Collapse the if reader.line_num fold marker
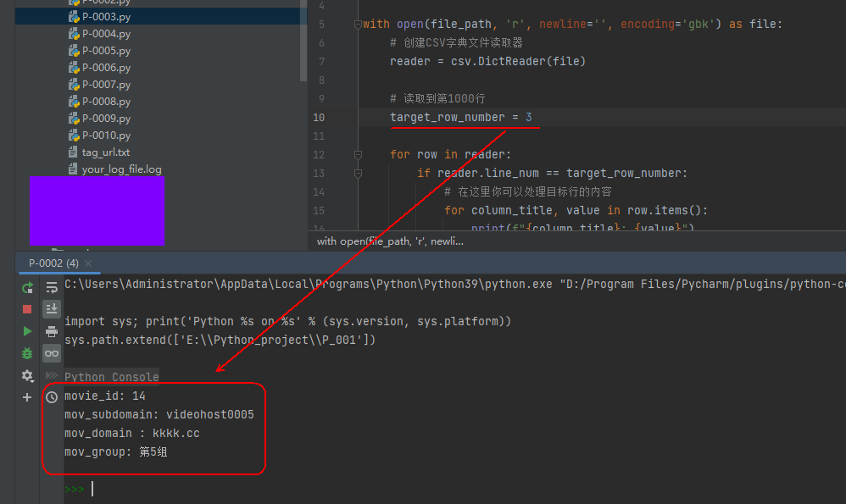The width and height of the screenshot is (846, 504). coord(358,174)
